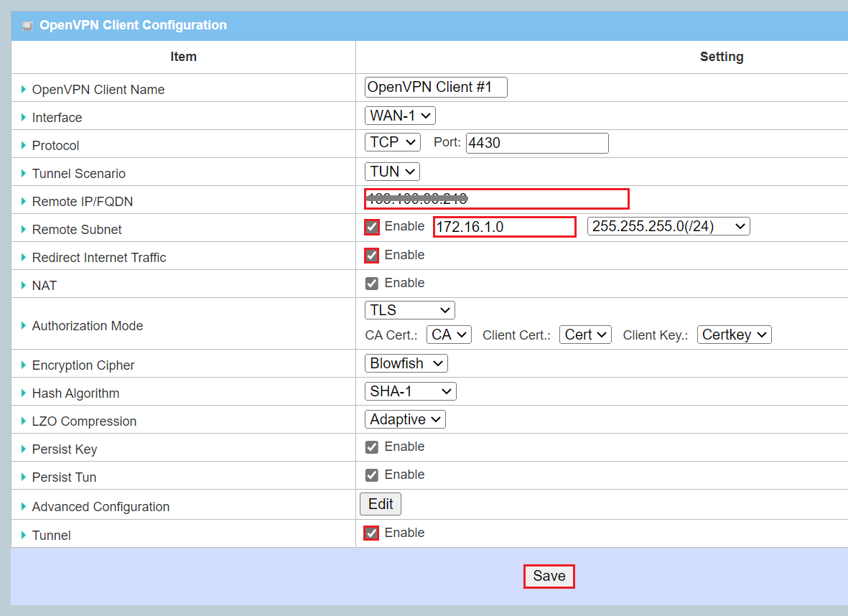Click the 'LZO Compression' row label
Screen dimensions: 848x616
(x=84, y=421)
